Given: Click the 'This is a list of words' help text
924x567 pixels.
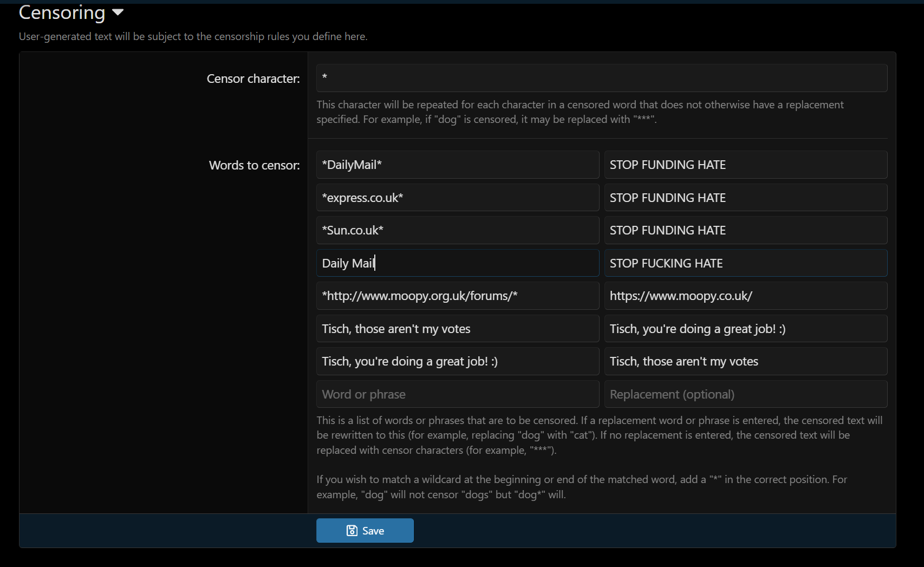Looking at the screenshot, I should click(600, 435).
